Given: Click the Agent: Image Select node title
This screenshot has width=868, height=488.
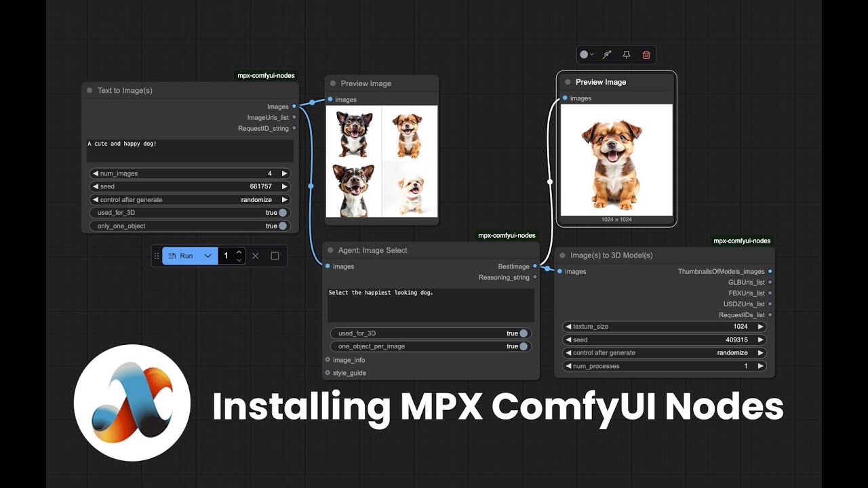Looking at the screenshot, I should pos(372,250).
